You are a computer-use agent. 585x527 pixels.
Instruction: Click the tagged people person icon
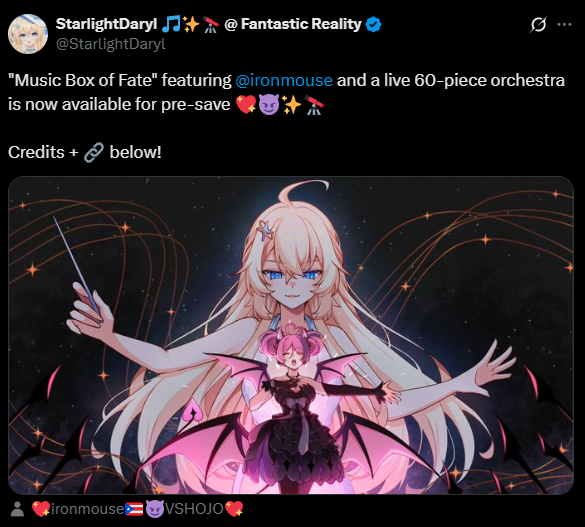click(x=17, y=509)
